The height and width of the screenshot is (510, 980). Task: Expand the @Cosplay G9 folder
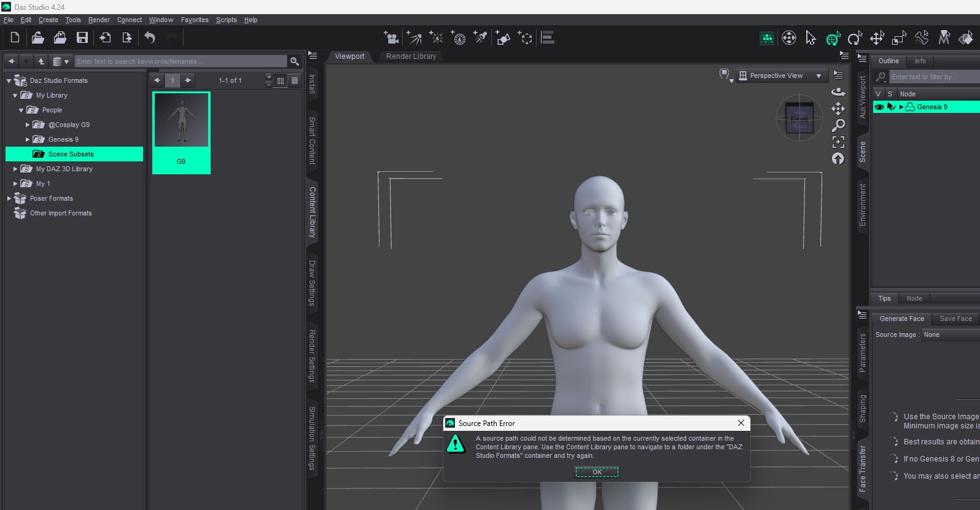click(x=27, y=125)
